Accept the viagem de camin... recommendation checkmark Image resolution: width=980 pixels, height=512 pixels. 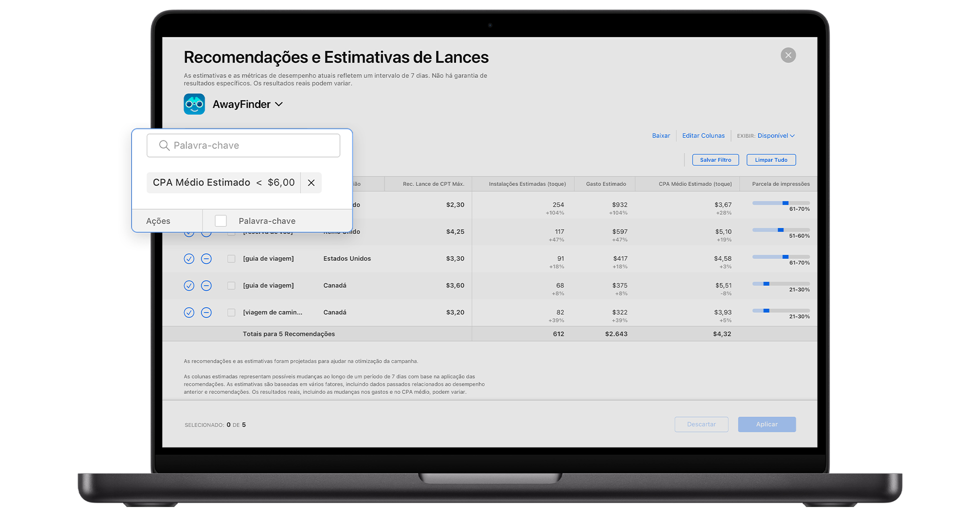(x=189, y=312)
